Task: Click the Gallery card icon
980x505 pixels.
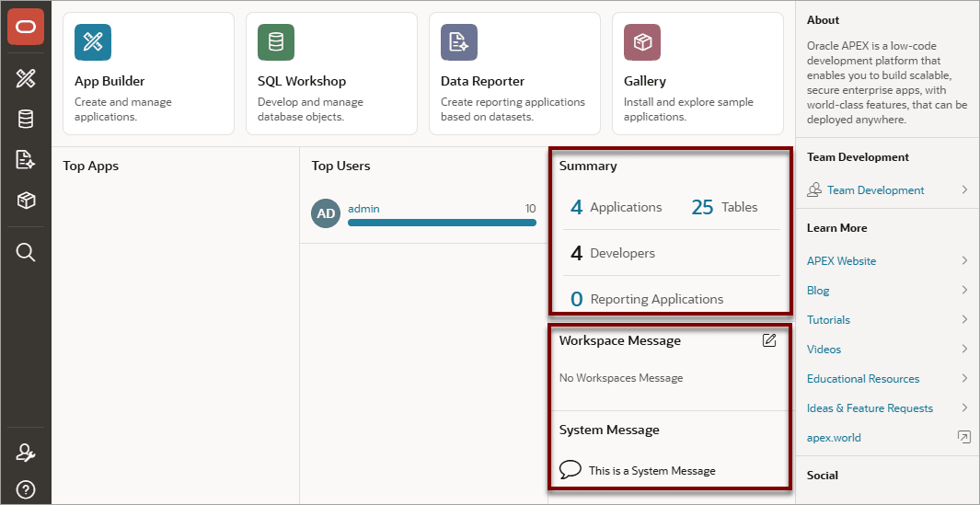Action: tap(642, 42)
